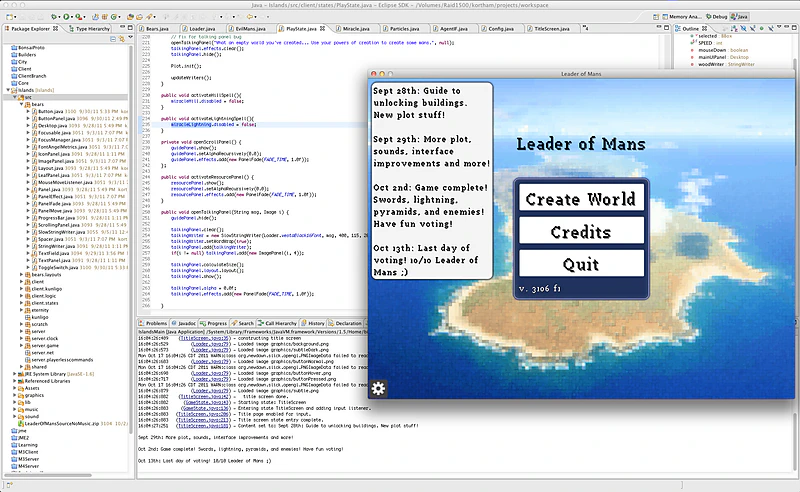Click the Outline Sort icon
The image size is (800, 492).
(735, 29)
